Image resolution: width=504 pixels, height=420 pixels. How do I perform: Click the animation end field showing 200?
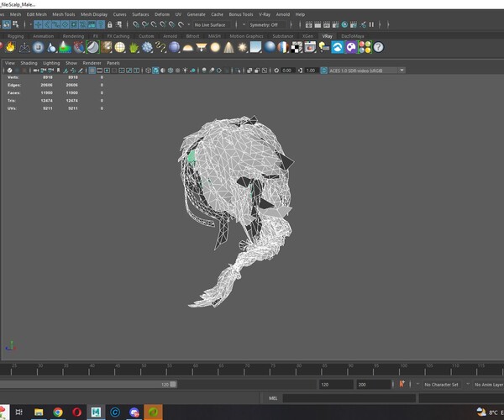coord(373,385)
